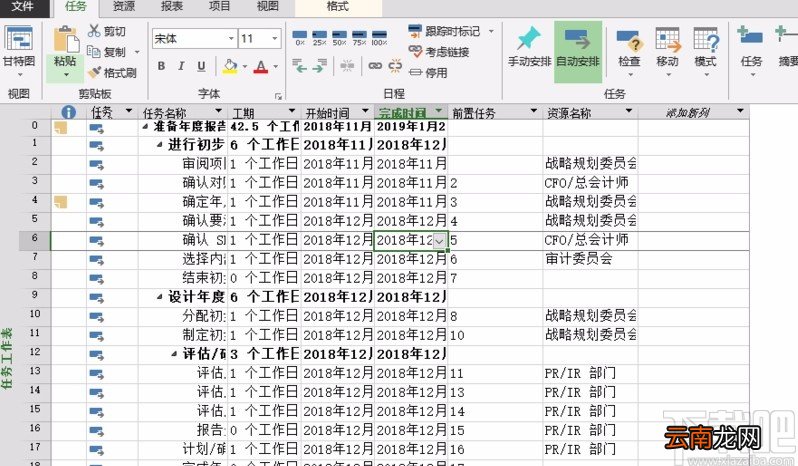This screenshot has height=466, width=798.
Task: Open filter dropdown for 工期 column
Action: pyautogui.click(x=292, y=111)
